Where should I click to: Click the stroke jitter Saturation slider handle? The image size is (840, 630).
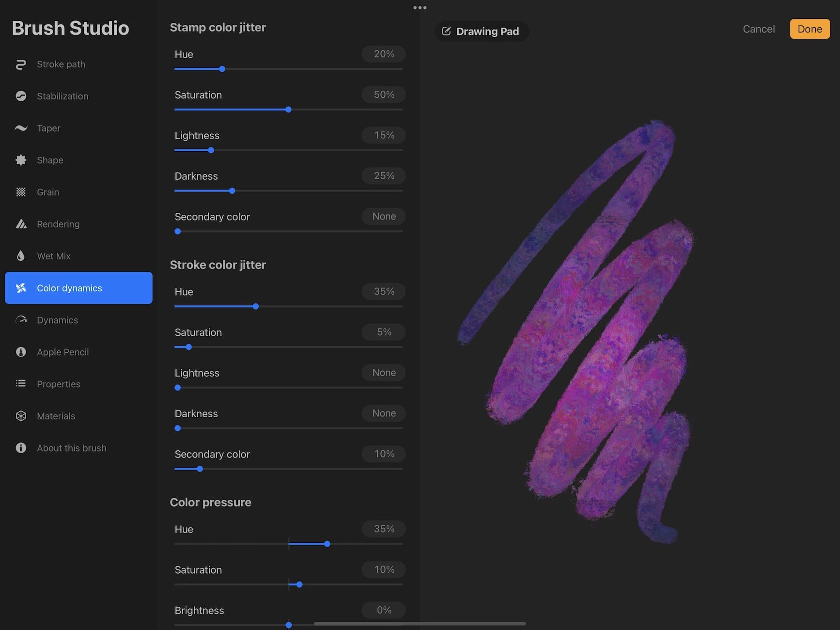pyautogui.click(x=189, y=347)
